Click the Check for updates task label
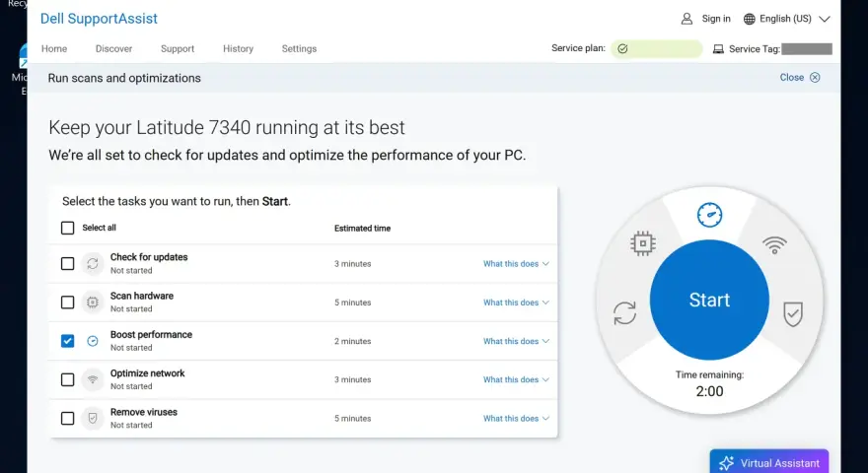 tap(149, 257)
